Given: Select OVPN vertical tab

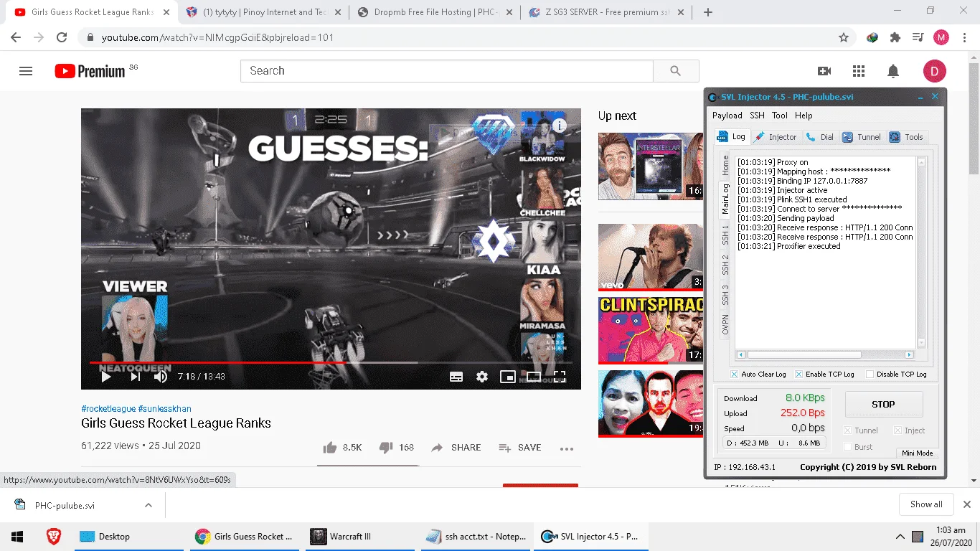Looking at the screenshot, I should click(725, 325).
